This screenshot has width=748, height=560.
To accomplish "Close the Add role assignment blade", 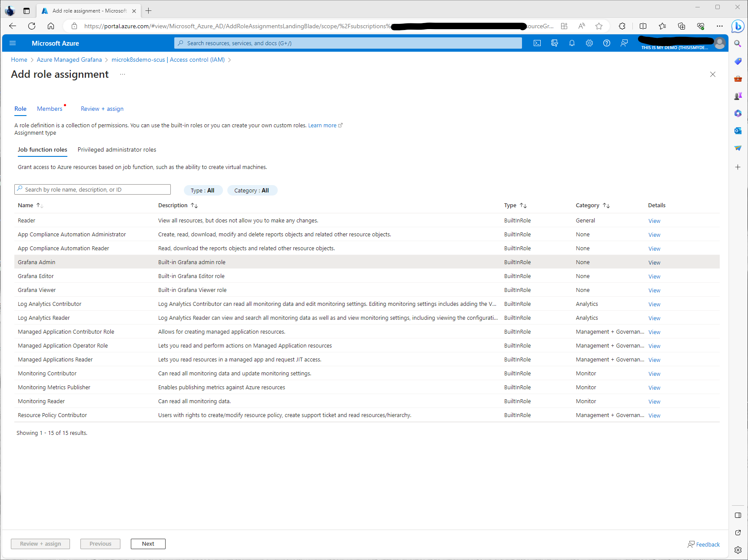I will (x=713, y=74).
